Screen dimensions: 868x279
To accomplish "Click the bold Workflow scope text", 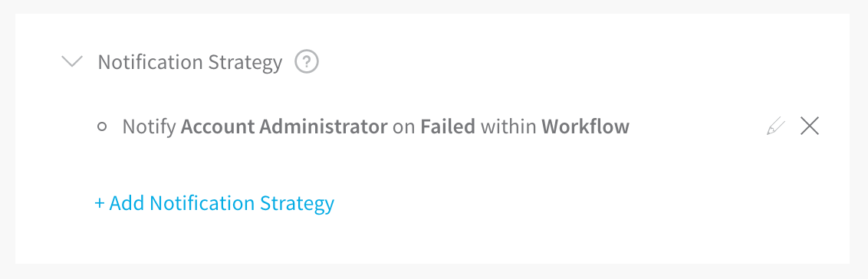I will pos(585,126).
